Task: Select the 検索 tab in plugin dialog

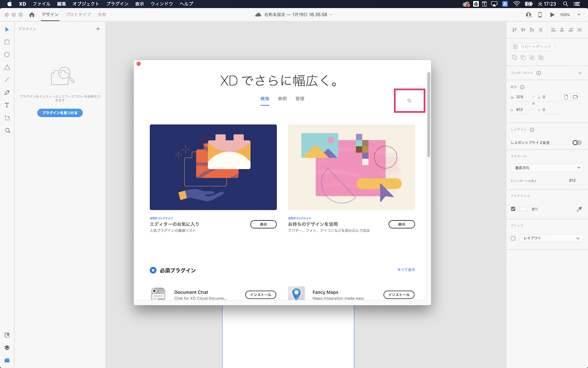Action: [x=265, y=99]
